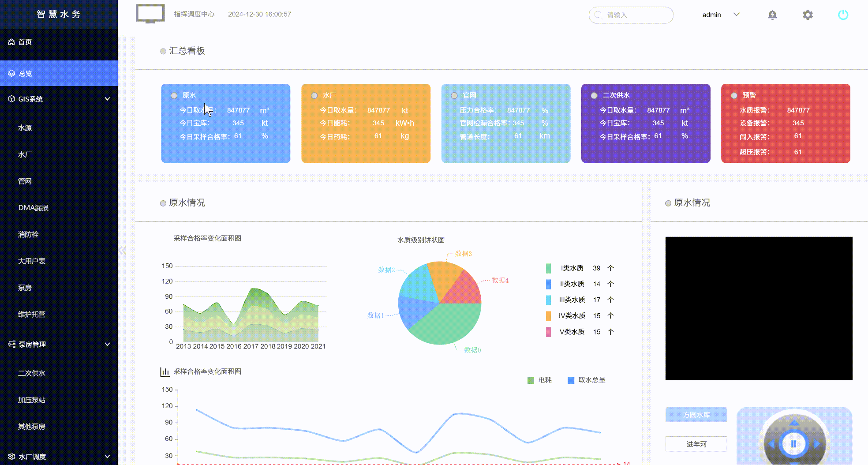Pan camera left with the left arrow
The width and height of the screenshot is (868, 465).
point(771,444)
